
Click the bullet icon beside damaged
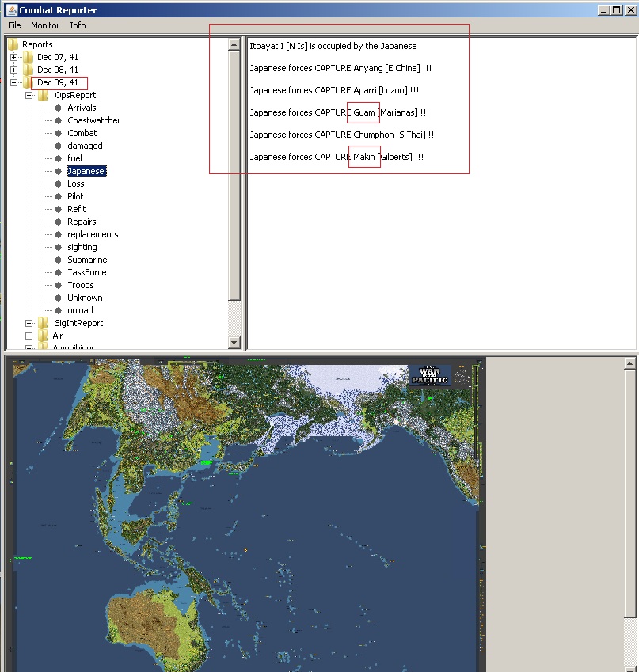pyautogui.click(x=59, y=146)
